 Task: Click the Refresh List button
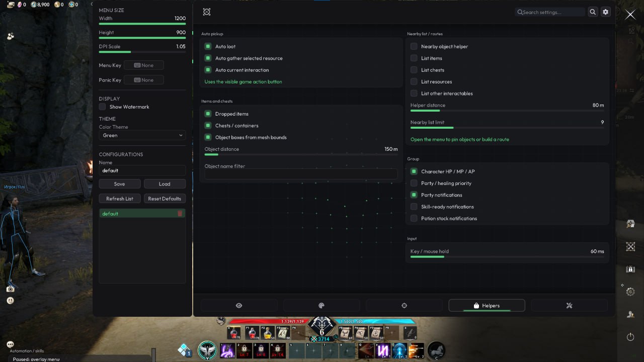pos(120,199)
